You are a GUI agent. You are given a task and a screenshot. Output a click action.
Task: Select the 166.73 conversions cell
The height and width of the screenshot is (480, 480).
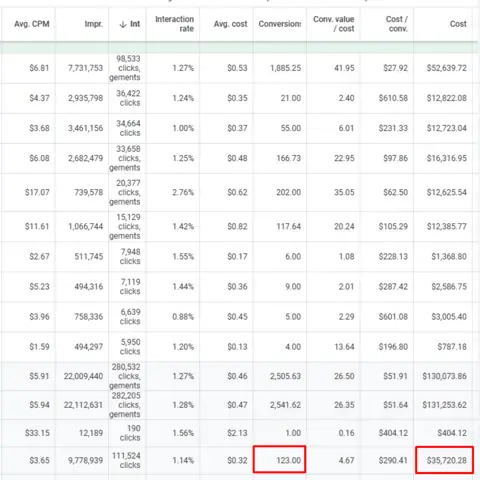tap(289, 158)
